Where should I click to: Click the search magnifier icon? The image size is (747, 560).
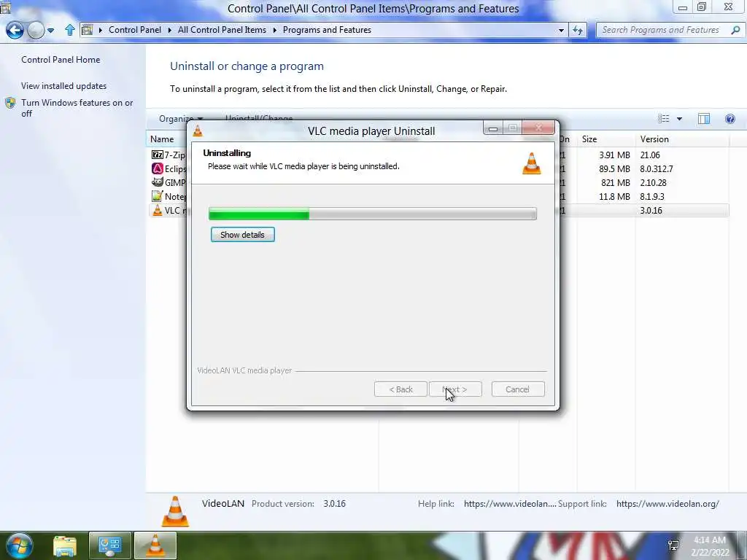pos(735,30)
